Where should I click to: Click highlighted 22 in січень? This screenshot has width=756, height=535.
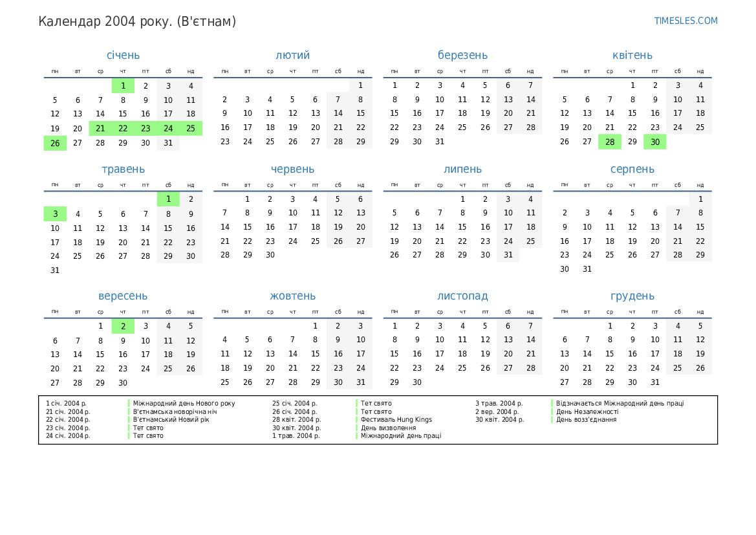coord(123,128)
